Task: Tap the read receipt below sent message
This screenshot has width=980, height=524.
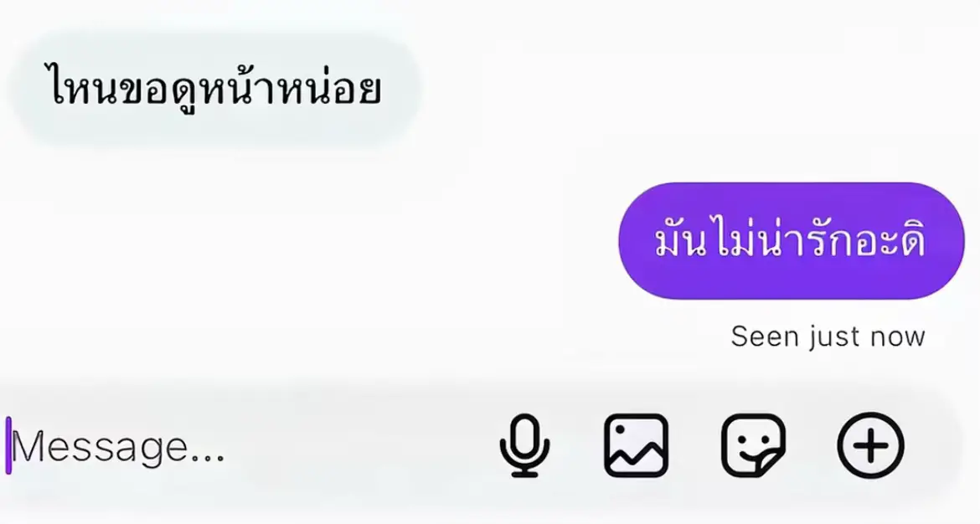Action: click(828, 336)
